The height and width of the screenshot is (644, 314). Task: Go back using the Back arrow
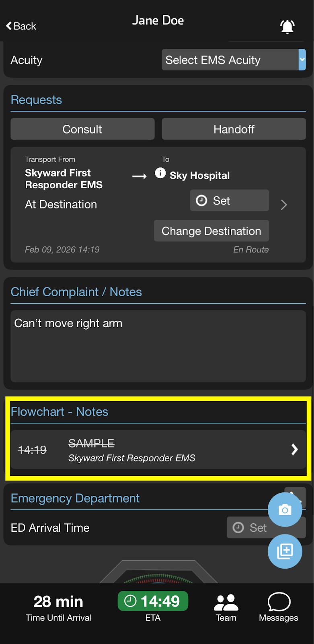point(21,26)
